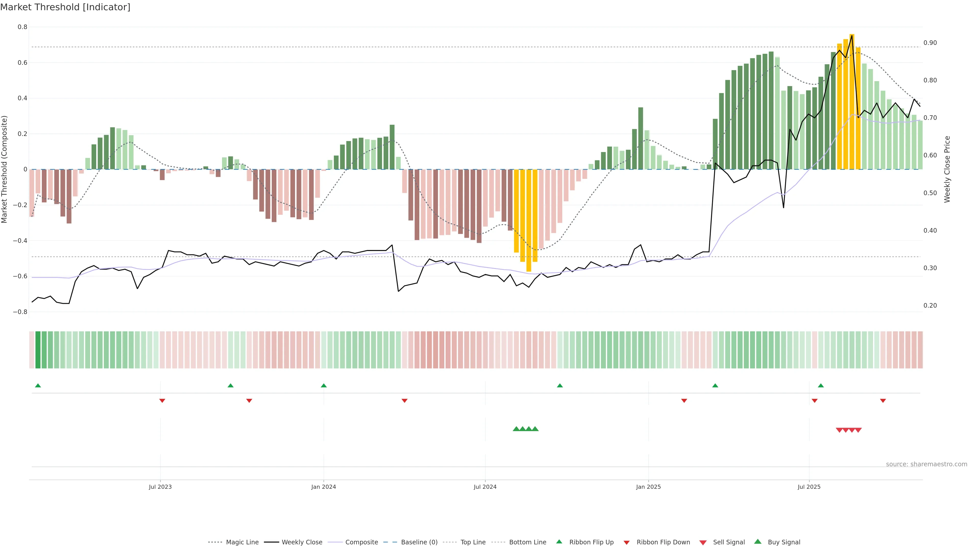
Task: Click the Market Threshold [Indicator] title
Action: 65,7
